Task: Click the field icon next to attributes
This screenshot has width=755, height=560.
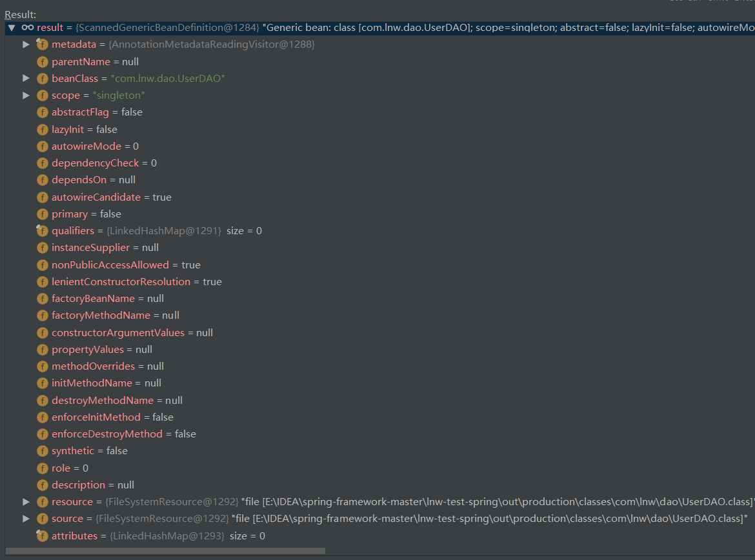Action: pyautogui.click(x=43, y=536)
